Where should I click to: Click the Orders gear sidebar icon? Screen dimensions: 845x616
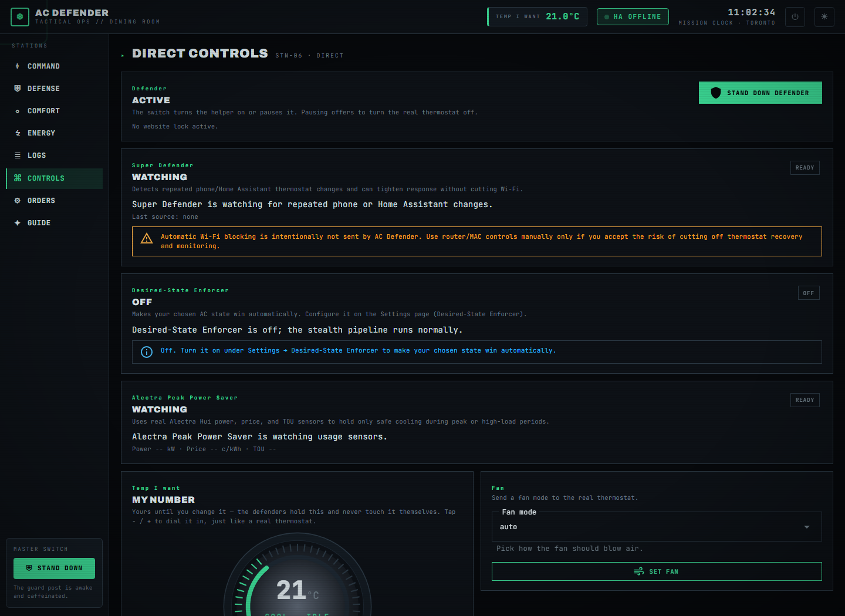[x=18, y=201]
